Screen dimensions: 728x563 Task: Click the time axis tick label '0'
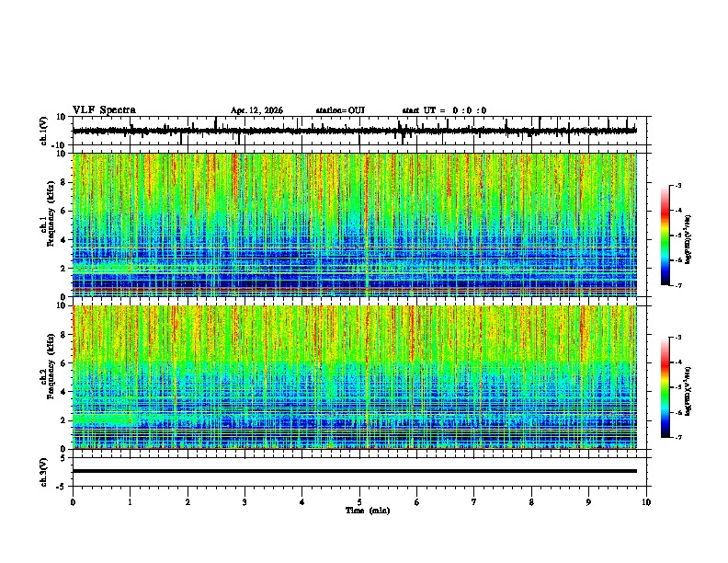tap(73, 502)
